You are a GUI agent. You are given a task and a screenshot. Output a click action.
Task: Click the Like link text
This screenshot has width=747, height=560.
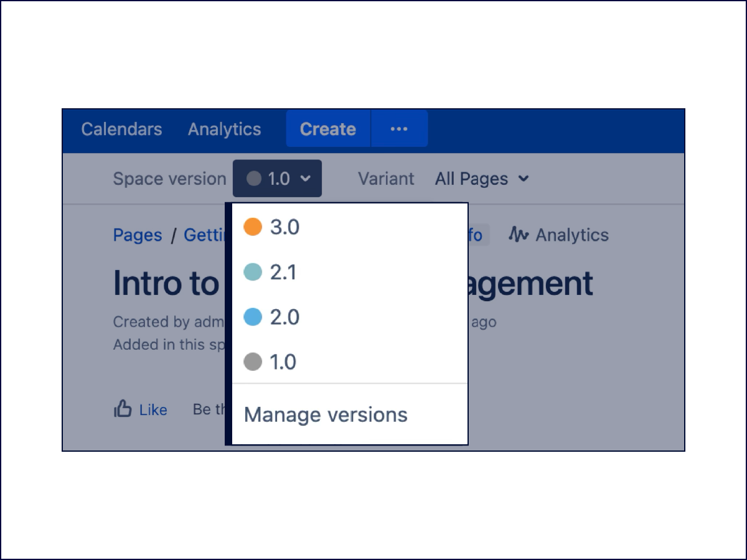(x=153, y=409)
